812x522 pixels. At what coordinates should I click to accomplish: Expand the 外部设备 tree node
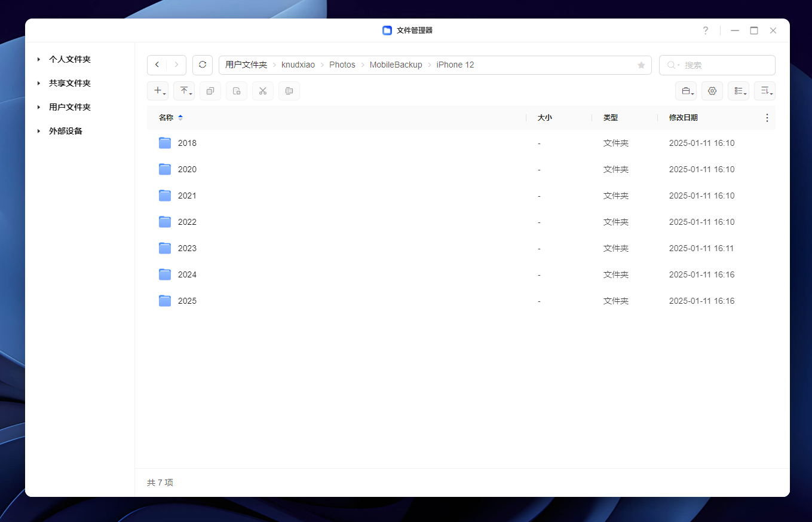click(39, 131)
